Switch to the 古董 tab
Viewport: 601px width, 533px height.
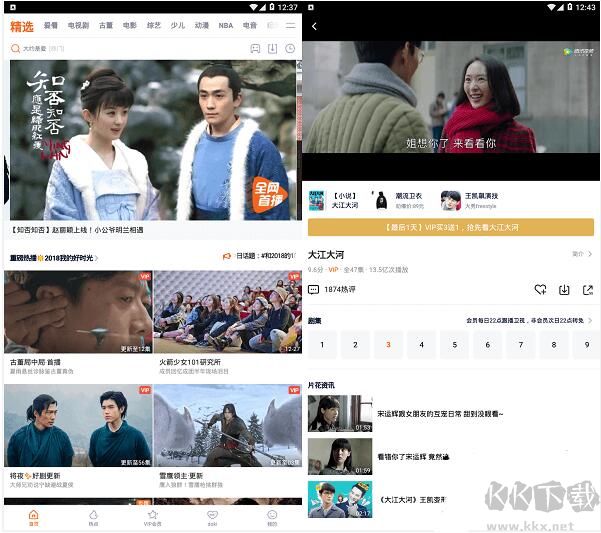click(x=106, y=26)
